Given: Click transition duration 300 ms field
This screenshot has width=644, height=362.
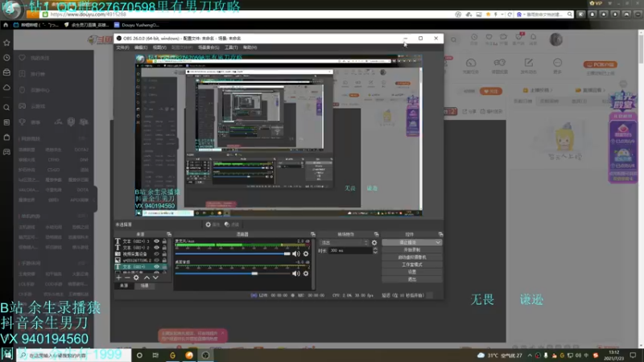Looking at the screenshot, I should (350, 250).
